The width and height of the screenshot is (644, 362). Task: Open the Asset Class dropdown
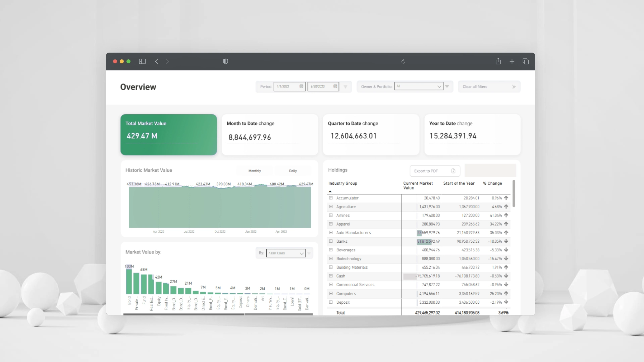pyautogui.click(x=301, y=253)
